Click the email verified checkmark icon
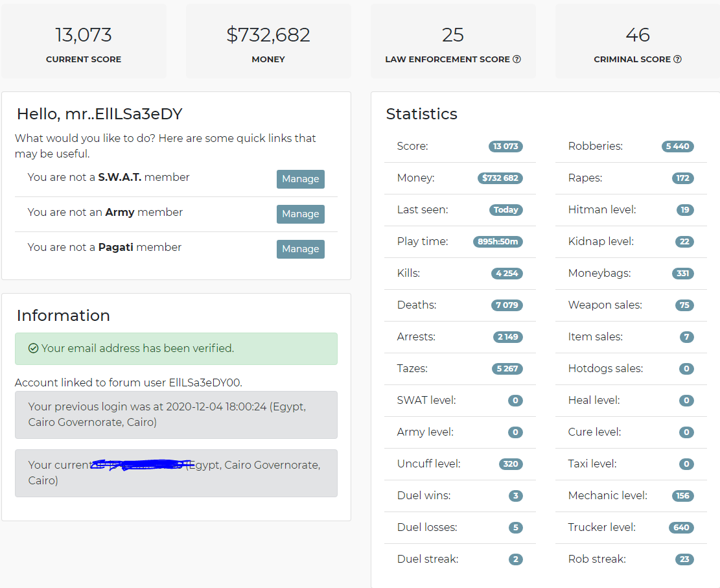The height and width of the screenshot is (588, 720). pos(33,348)
